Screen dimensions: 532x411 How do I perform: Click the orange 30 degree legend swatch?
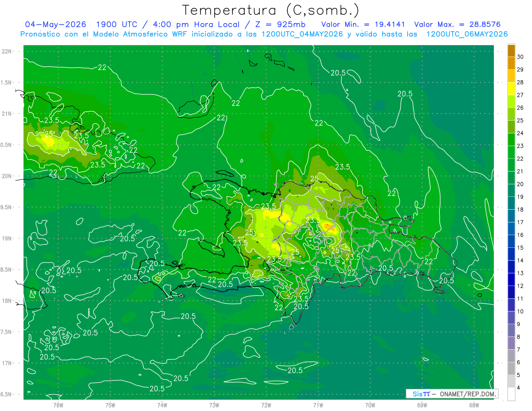(511, 51)
